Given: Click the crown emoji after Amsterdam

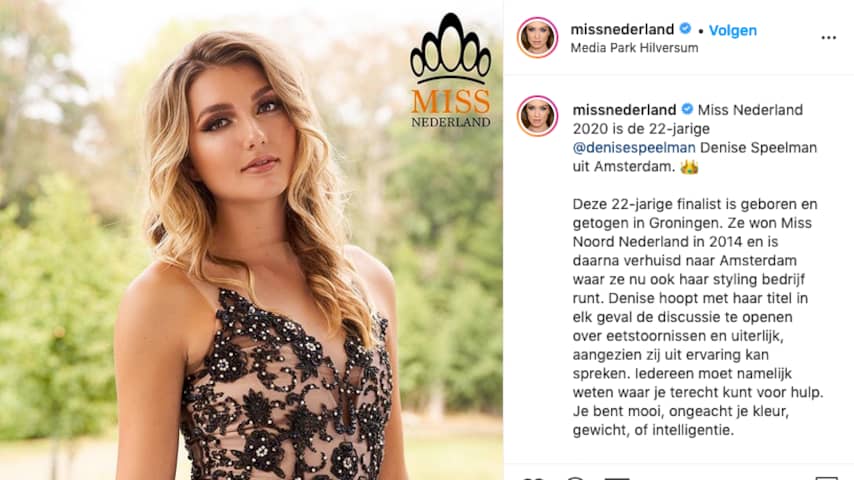Looking at the screenshot, I should click(689, 167).
